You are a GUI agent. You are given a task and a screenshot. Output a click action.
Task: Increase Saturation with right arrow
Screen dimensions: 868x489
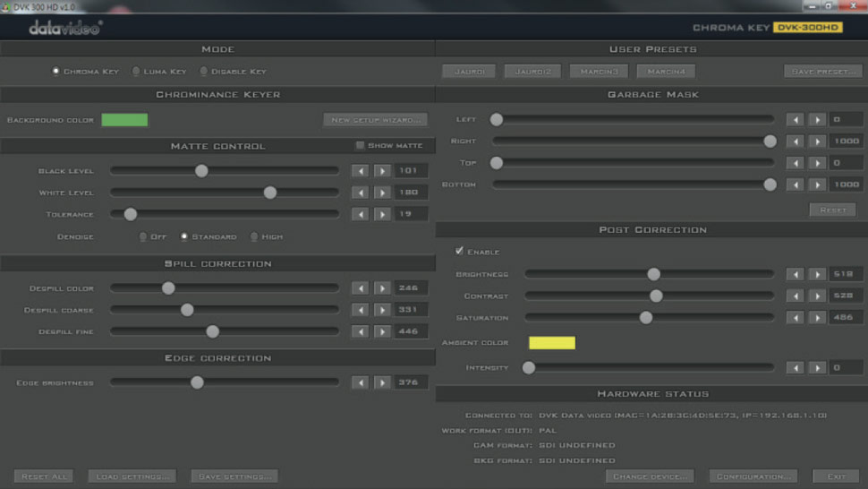tap(817, 318)
